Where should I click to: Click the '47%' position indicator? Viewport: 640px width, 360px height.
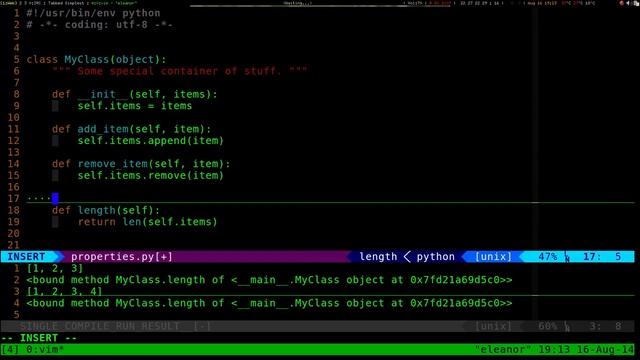tap(547, 257)
